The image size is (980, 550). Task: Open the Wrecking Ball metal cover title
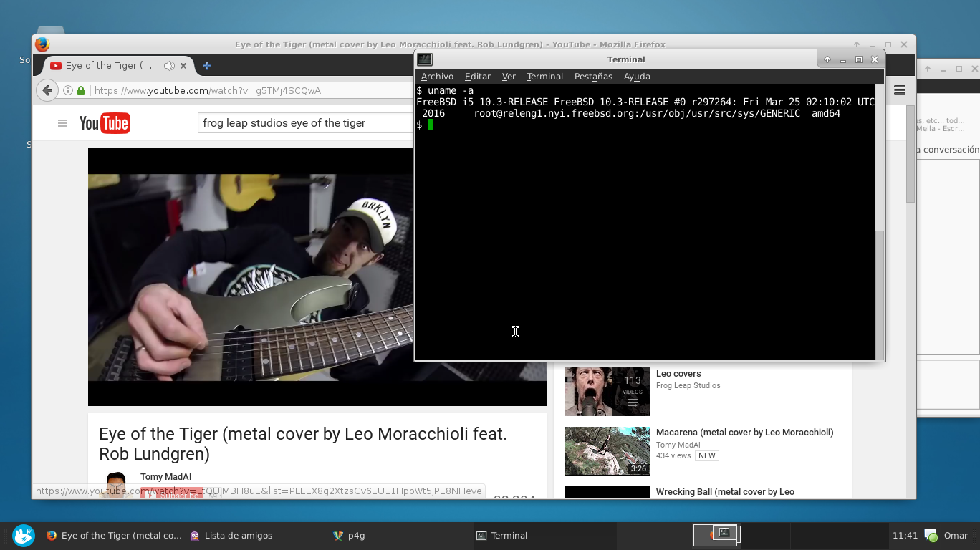[725, 492]
